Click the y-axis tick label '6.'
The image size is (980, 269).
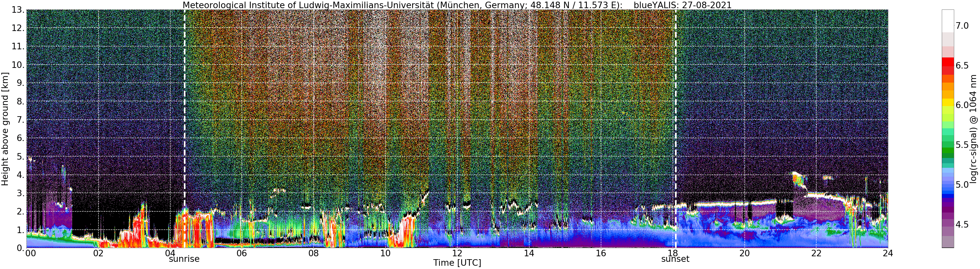coord(21,138)
